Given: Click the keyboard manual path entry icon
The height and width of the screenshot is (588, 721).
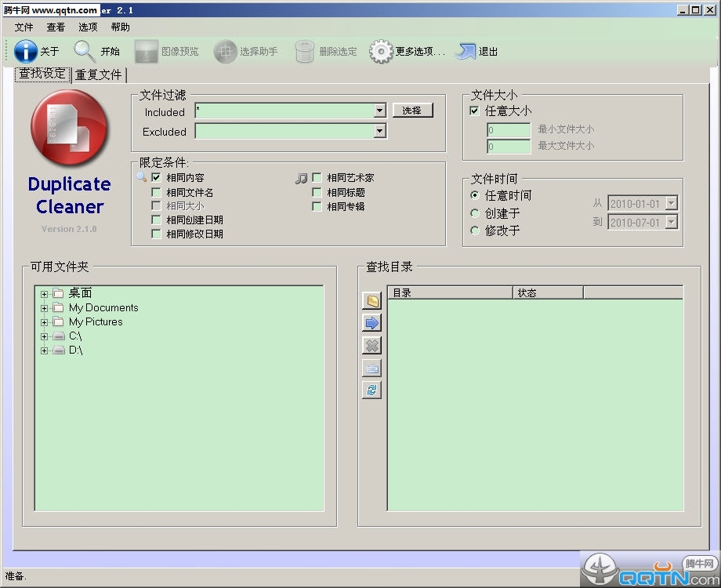Looking at the screenshot, I should (x=371, y=368).
